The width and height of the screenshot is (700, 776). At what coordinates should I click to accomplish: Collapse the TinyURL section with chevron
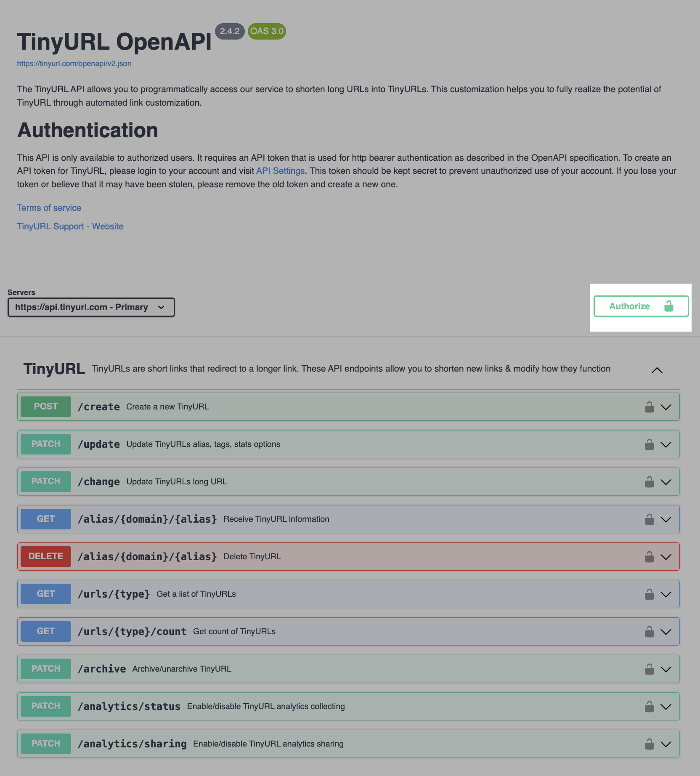(657, 370)
